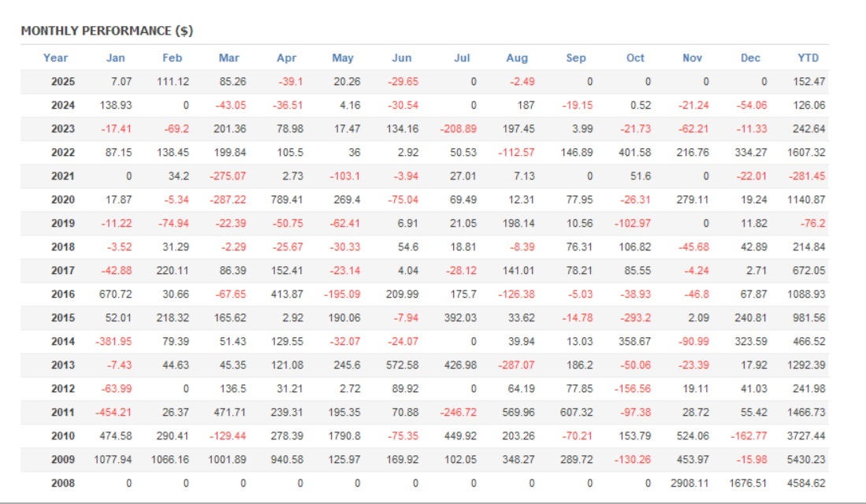Image resolution: width=866 pixels, height=504 pixels.
Task: Click the -281.45 YTD value for 2021
Action: tap(807, 176)
